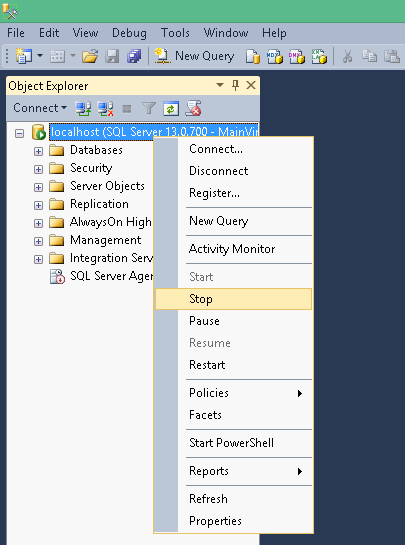Open the Tools menu
Viewport: 405px width, 545px height.
176,33
